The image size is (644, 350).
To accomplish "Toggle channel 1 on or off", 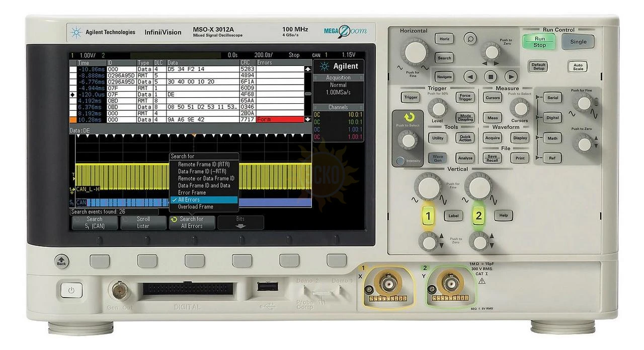I will tap(428, 217).
